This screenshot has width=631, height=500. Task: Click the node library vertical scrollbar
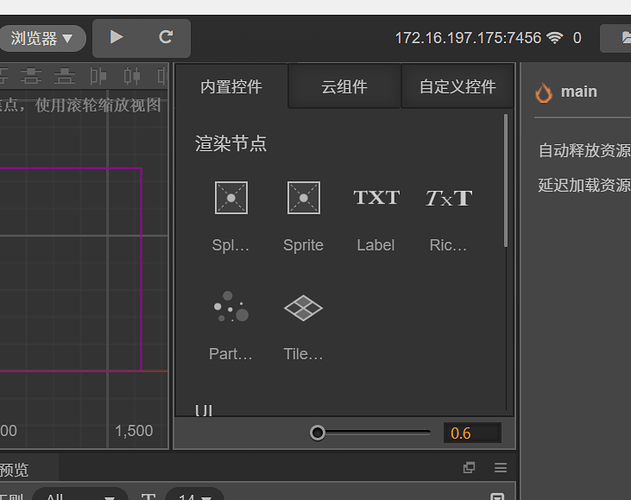[506, 180]
